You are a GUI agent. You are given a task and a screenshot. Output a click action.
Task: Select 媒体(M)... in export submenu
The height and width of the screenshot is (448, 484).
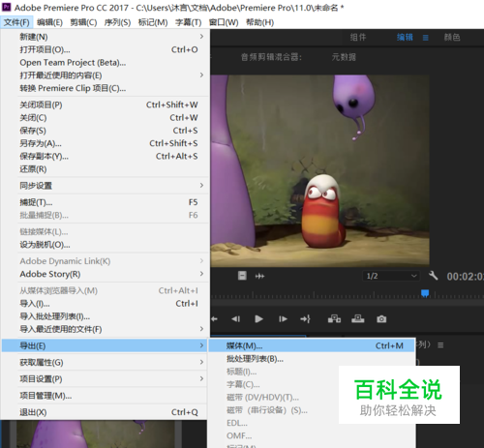pos(312,345)
